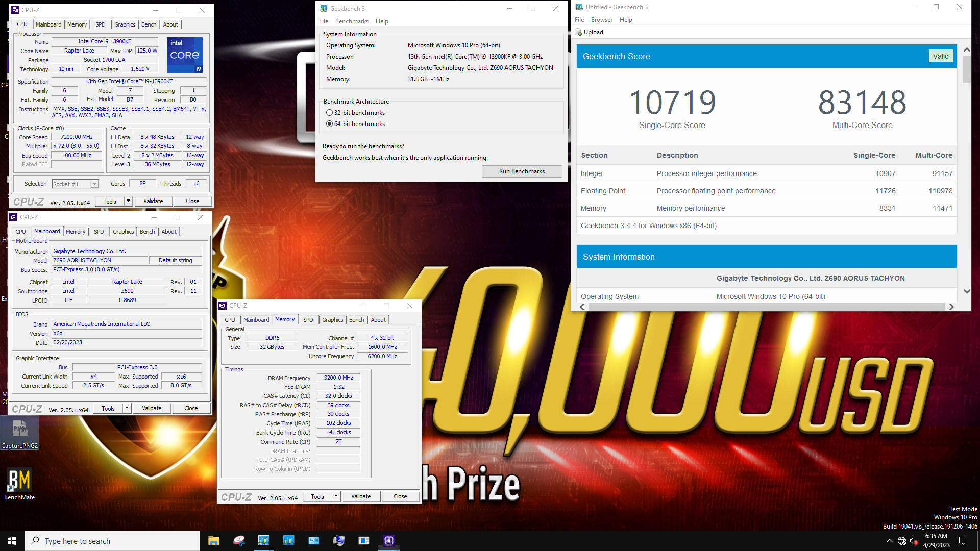Click scroll-down arrow in Geekbench results
The height and width of the screenshot is (551, 980).
(967, 292)
